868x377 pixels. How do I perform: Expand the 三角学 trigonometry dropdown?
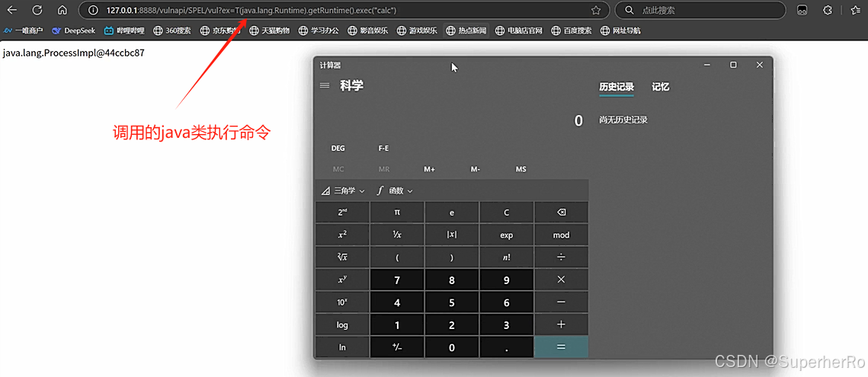[x=343, y=190]
